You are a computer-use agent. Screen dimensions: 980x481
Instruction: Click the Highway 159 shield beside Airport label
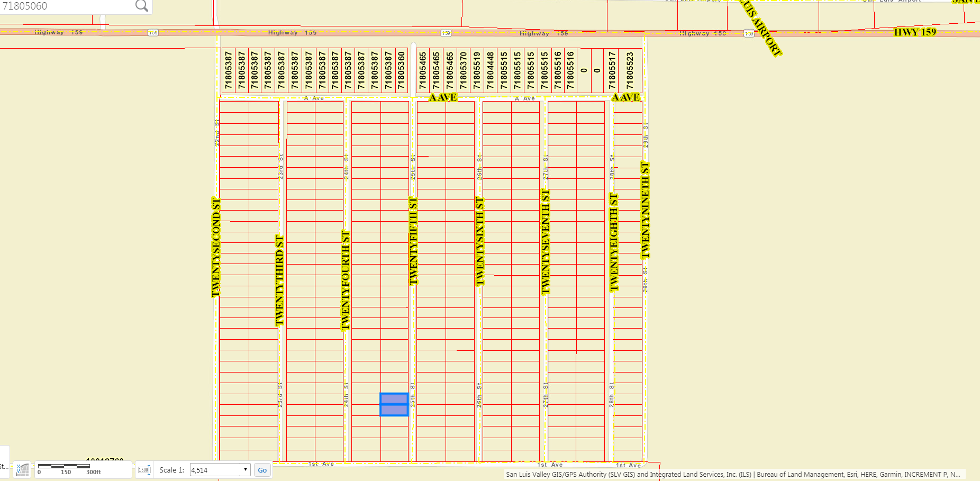click(x=749, y=33)
